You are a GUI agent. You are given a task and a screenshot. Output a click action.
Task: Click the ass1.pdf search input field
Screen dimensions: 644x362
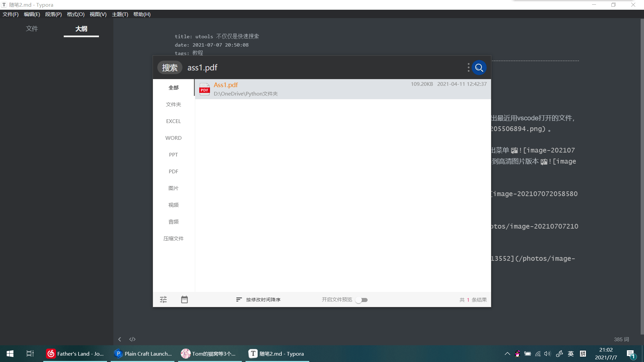302,68
